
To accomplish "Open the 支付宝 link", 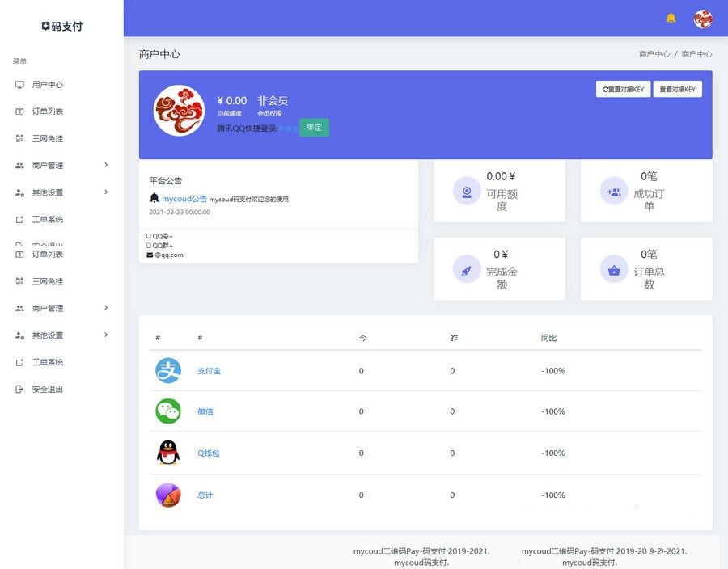I will pyautogui.click(x=209, y=371).
